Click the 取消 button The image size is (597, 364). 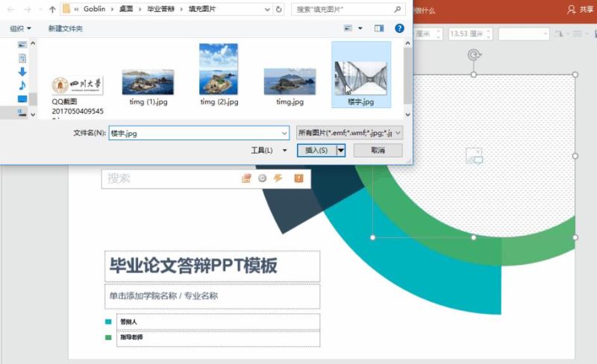click(x=378, y=151)
